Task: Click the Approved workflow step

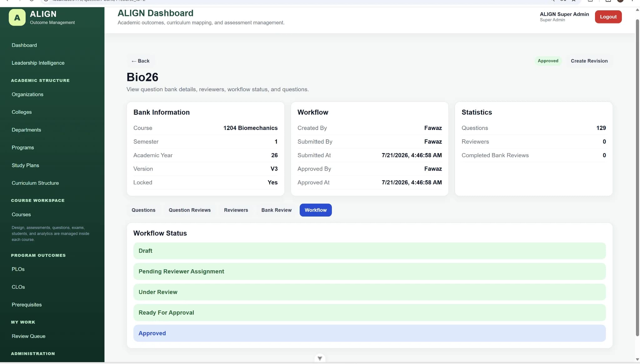Action: pos(369,333)
